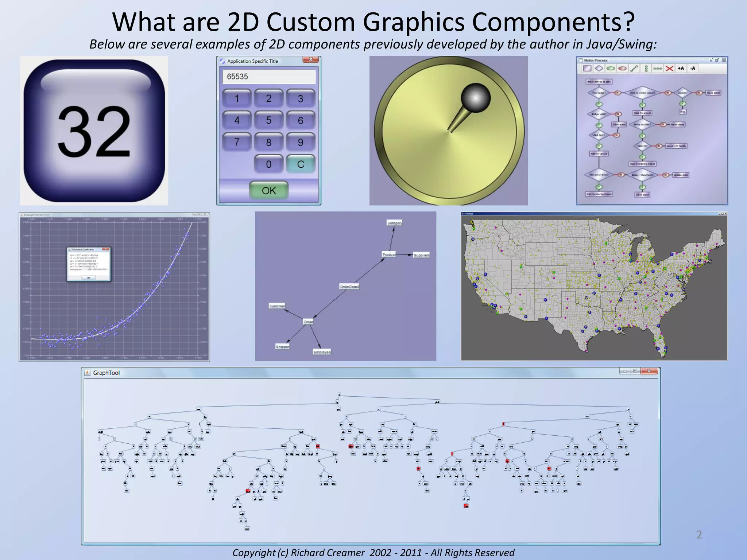Select the Suppliers node
Image resolution: width=747 pixels, height=560 pixels.
421,255
